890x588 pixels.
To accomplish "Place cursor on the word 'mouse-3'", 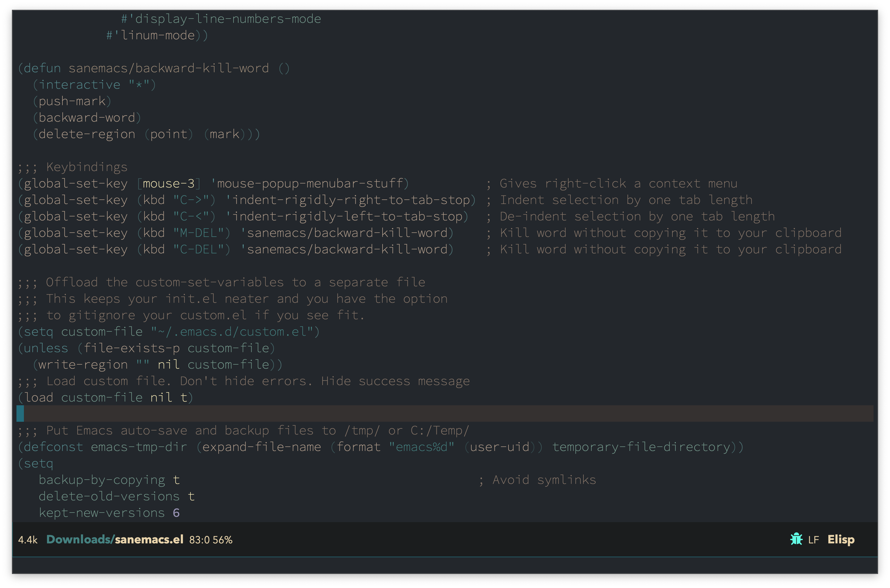I will [168, 183].
